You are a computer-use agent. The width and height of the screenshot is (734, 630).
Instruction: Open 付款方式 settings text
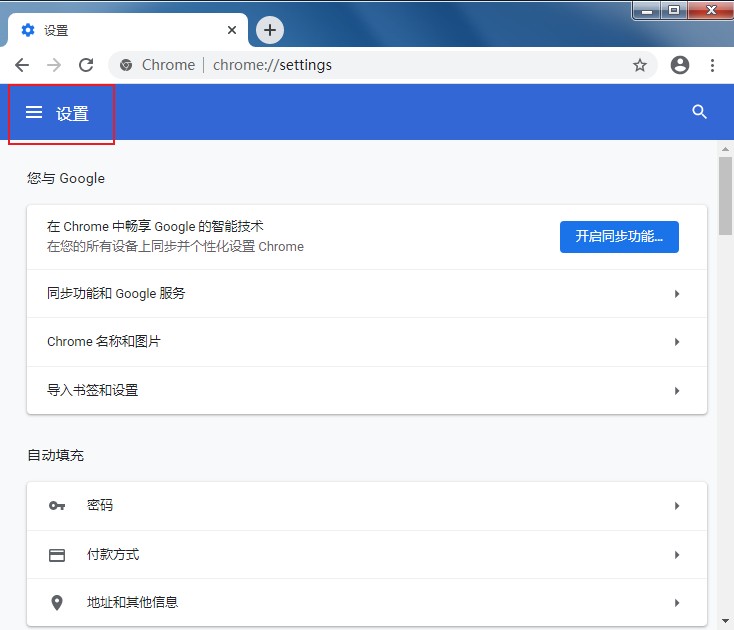pos(113,554)
